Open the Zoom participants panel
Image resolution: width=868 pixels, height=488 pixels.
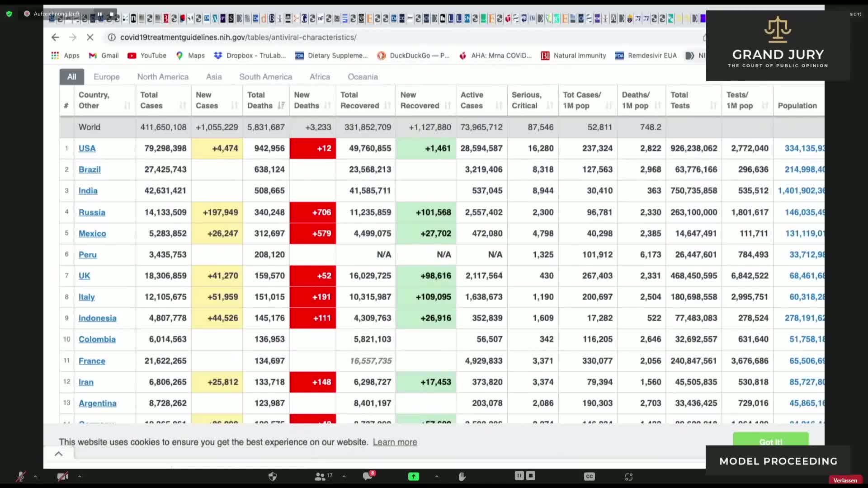point(320,476)
